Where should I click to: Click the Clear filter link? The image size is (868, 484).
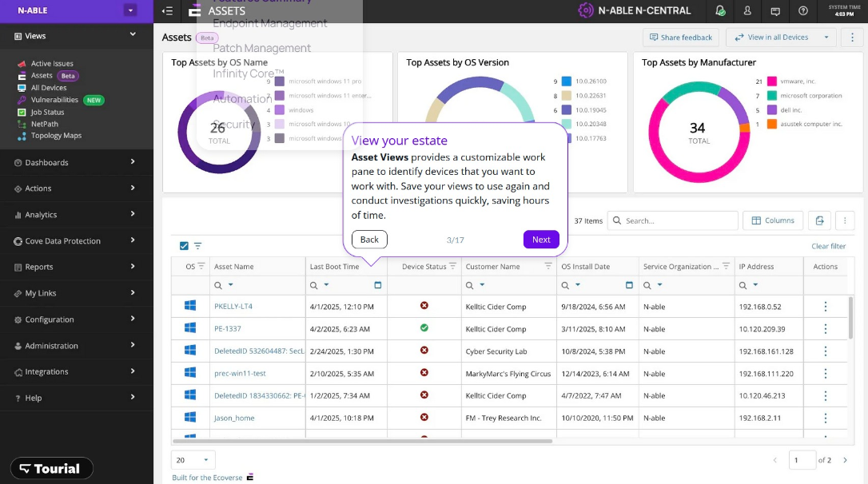[x=828, y=246]
